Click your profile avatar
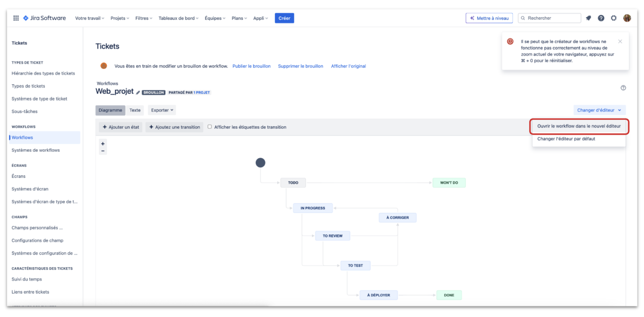The image size is (644, 317). (x=627, y=18)
